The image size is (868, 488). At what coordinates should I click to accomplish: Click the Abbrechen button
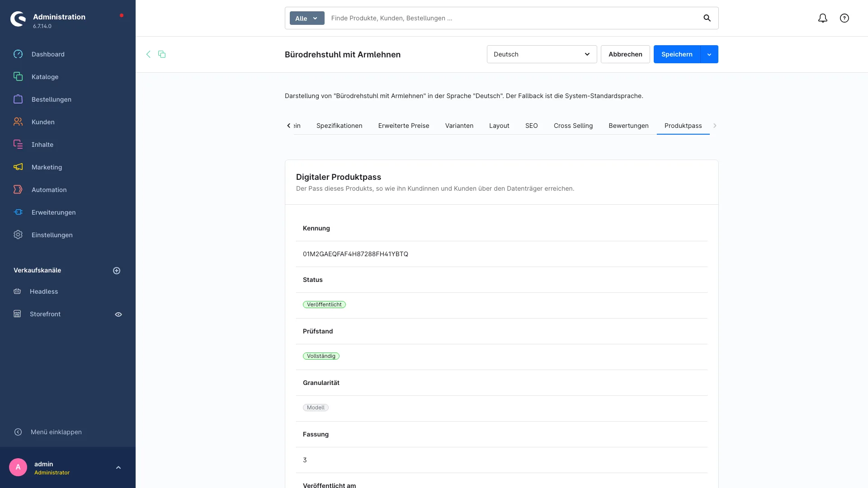(x=625, y=54)
